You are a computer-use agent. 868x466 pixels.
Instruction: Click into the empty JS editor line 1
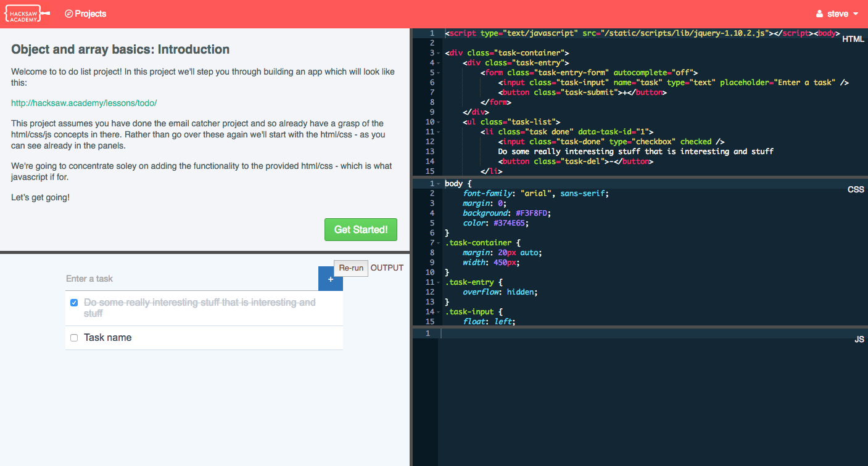617,333
